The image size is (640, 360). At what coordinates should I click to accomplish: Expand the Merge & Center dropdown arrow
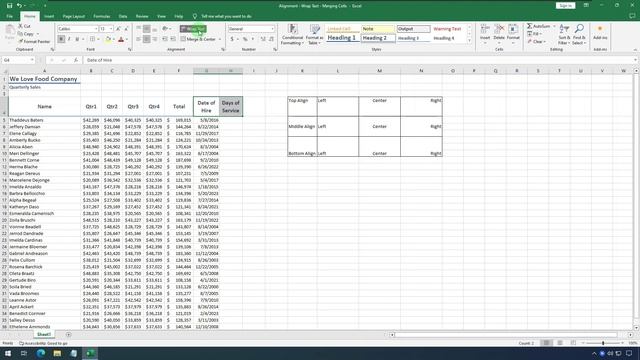tap(220, 39)
